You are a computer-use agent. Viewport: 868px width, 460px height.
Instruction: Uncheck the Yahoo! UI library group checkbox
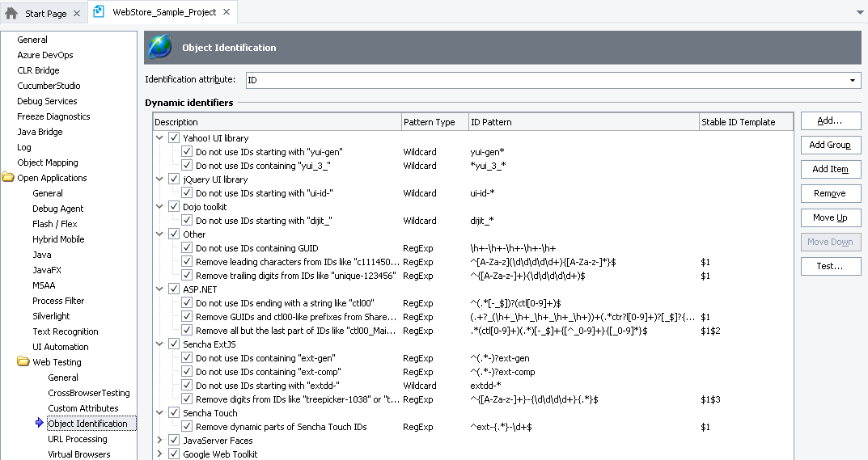point(174,138)
